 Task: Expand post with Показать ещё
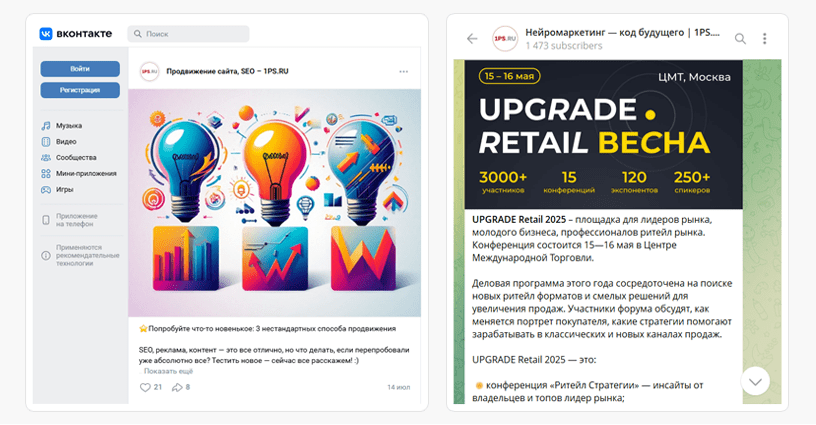[x=168, y=371]
